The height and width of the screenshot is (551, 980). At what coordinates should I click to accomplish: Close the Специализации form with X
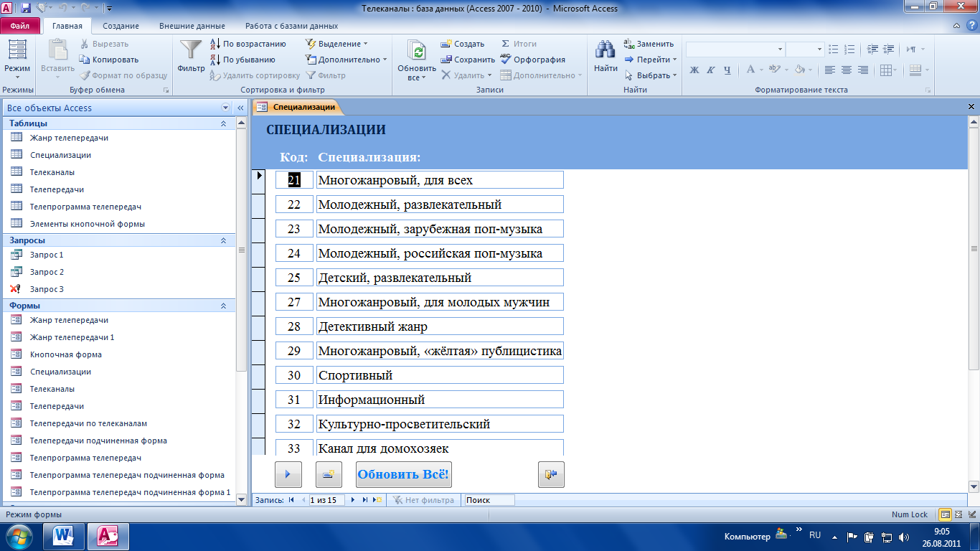coord(971,107)
